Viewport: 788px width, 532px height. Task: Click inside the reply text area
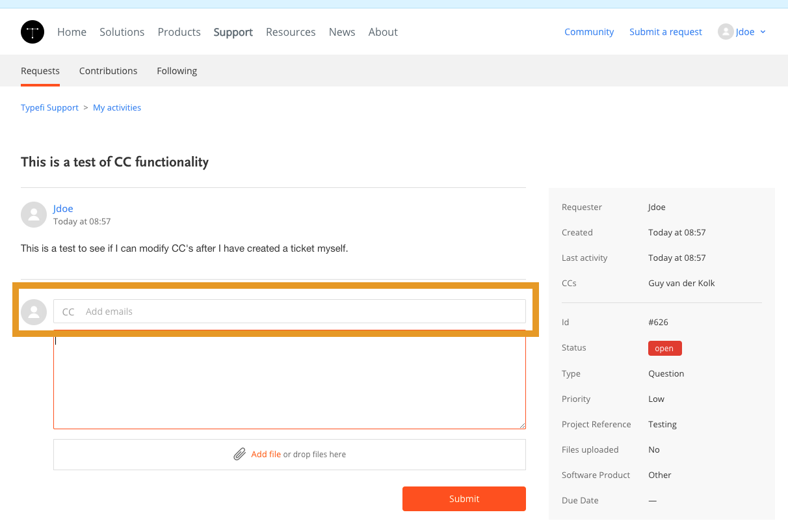[289, 380]
